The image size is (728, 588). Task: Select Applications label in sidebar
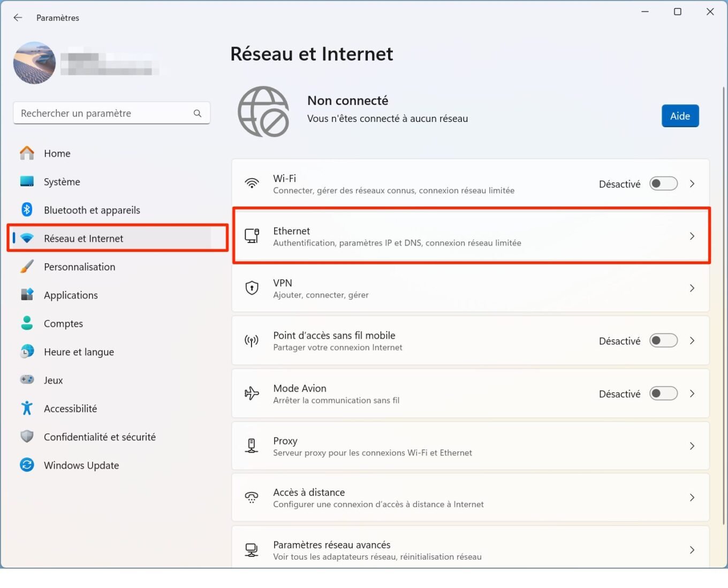[x=71, y=295]
